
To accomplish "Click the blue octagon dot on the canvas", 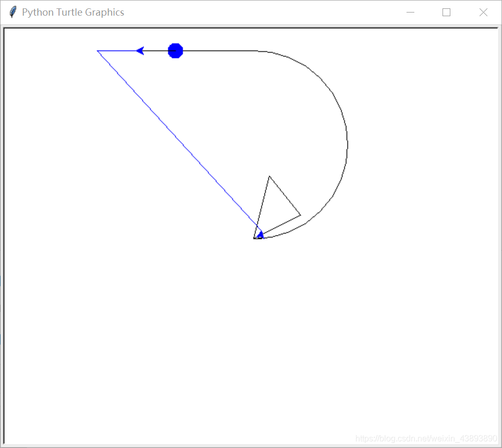I will click(x=175, y=51).
